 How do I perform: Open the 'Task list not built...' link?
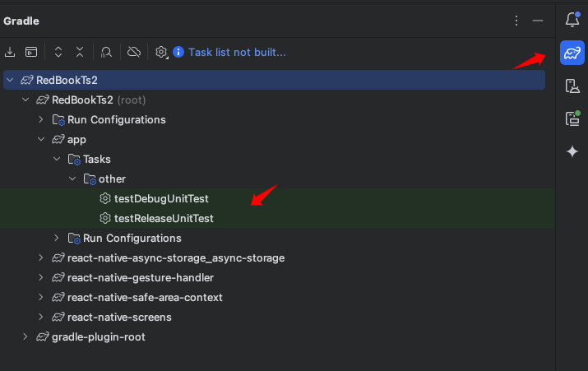click(x=237, y=52)
